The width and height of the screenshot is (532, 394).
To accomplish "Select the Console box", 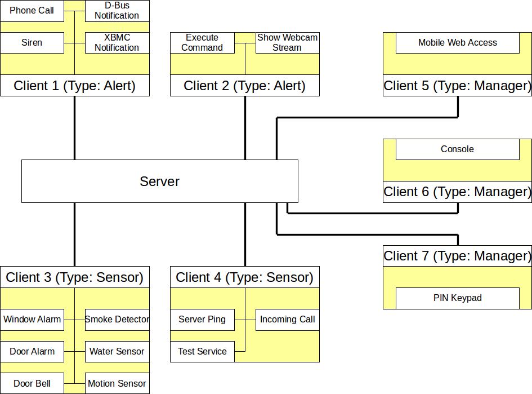I will tap(457, 149).
